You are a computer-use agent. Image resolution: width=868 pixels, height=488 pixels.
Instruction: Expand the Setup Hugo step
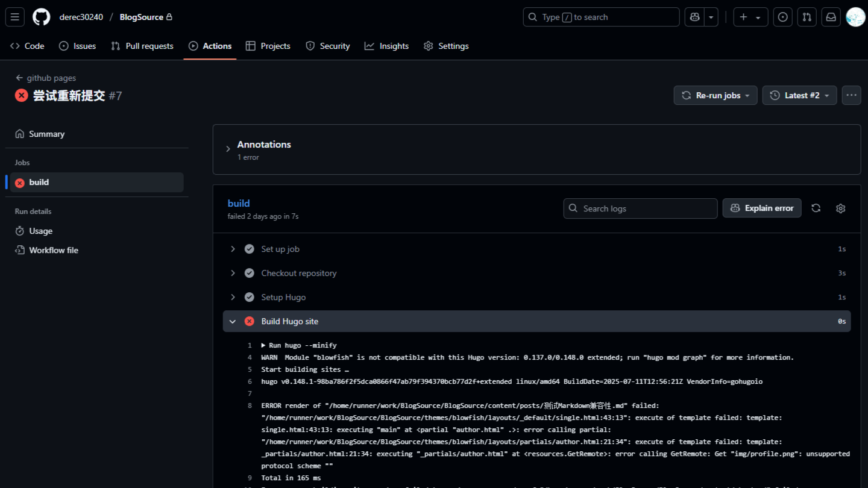tap(536, 297)
